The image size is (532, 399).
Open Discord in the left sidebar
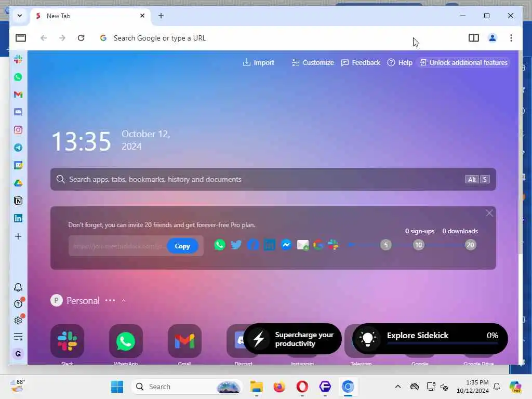click(18, 112)
